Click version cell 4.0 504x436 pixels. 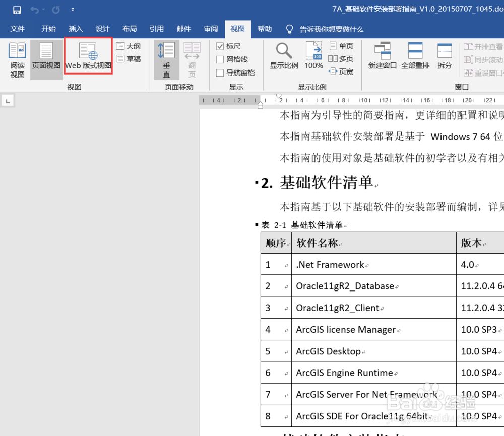tap(480, 264)
